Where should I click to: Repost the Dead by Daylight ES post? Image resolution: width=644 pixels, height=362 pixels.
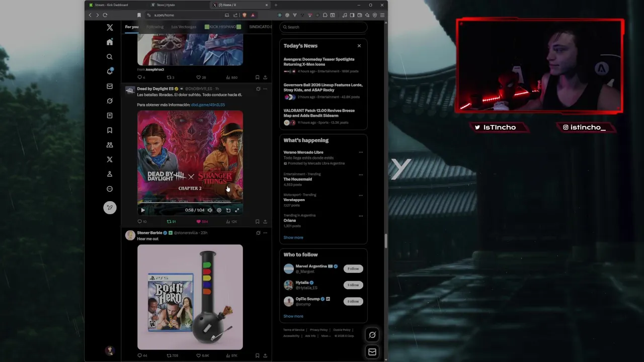(171, 221)
